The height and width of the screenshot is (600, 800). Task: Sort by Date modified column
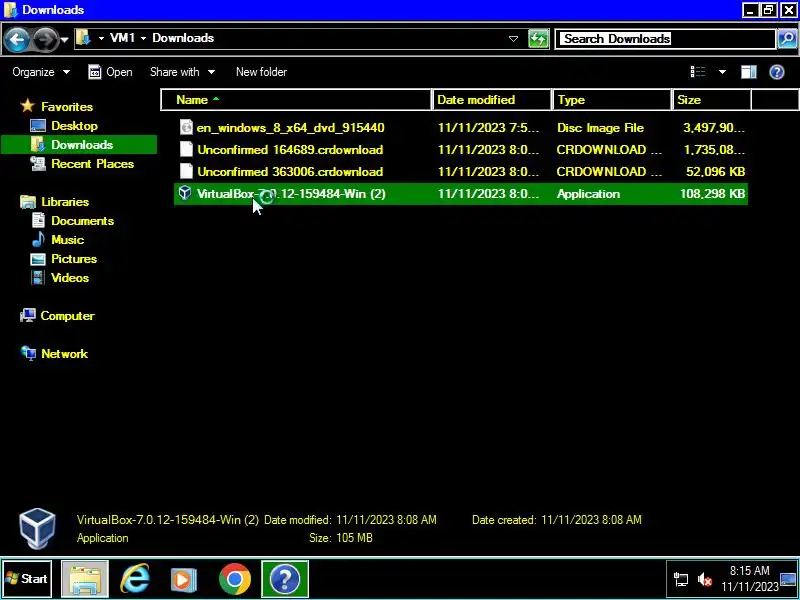pyautogui.click(x=492, y=99)
